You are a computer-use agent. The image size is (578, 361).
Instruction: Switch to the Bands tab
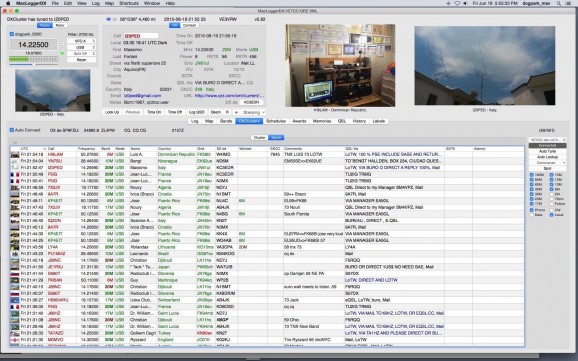[226, 121]
